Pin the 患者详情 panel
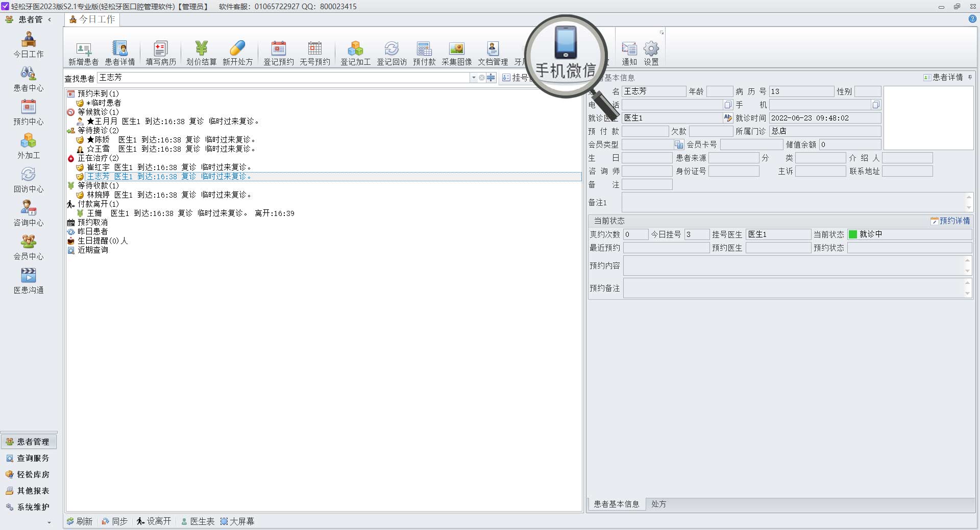Viewport: 980px width, 530px height. click(x=970, y=77)
